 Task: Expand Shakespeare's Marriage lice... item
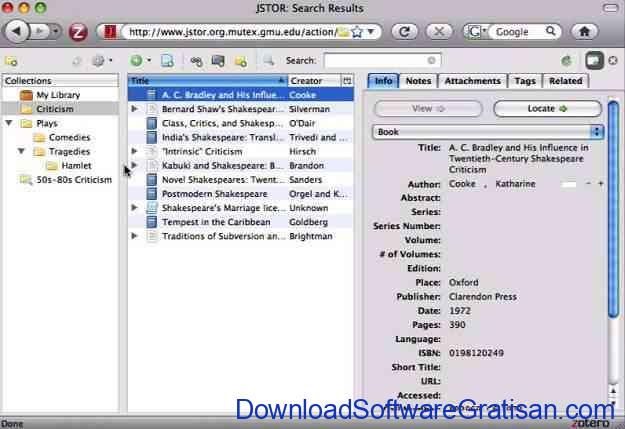[134, 208]
